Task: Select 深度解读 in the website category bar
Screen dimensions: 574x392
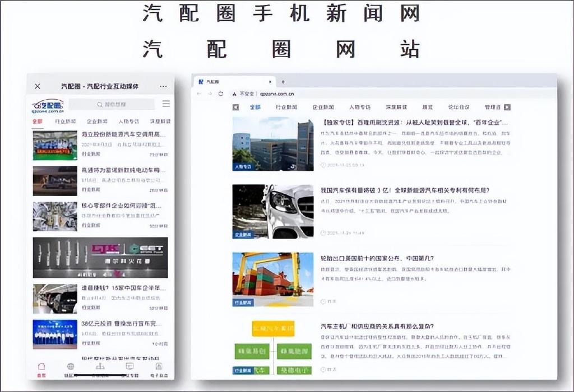Action: 396,107
